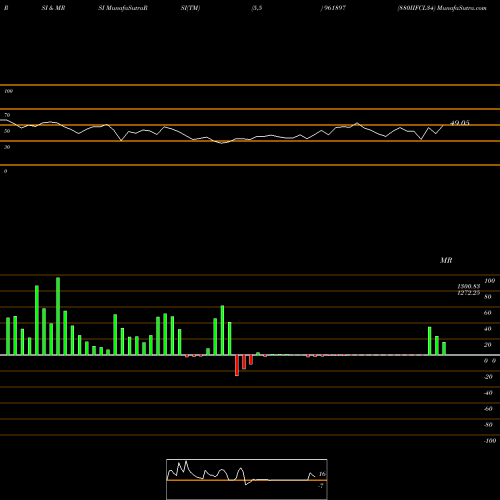The height and width of the screenshot is (500, 500).
Task: Click the -40 label on MR axis
Action: pyautogui.click(x=488, y=393)
